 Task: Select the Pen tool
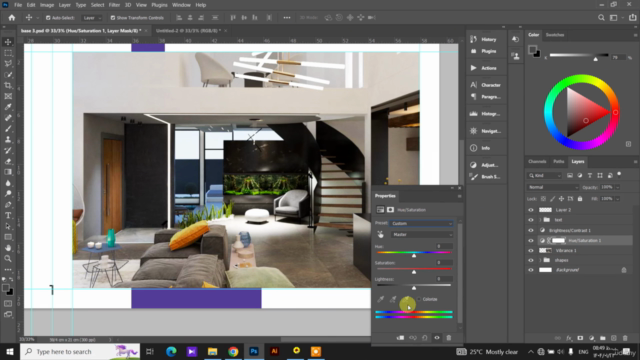[8, 204]
